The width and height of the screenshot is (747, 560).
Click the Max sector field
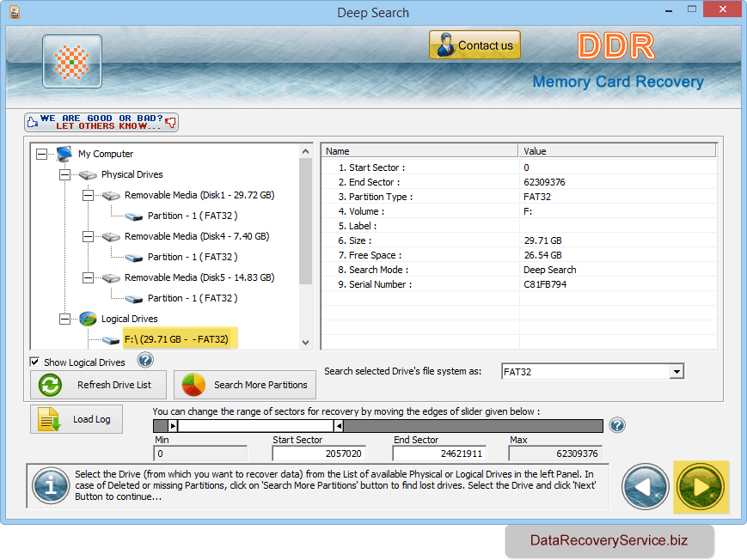pos(555,453)
